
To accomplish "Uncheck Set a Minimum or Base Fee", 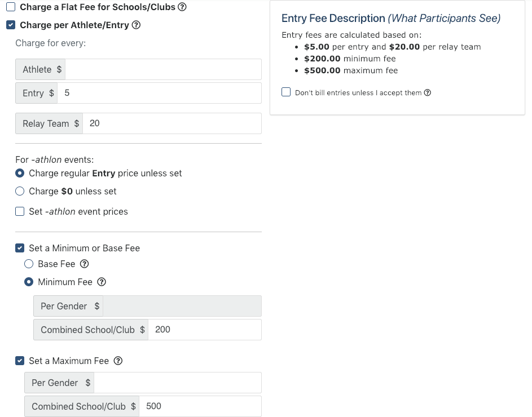I will tap(20, 248).
